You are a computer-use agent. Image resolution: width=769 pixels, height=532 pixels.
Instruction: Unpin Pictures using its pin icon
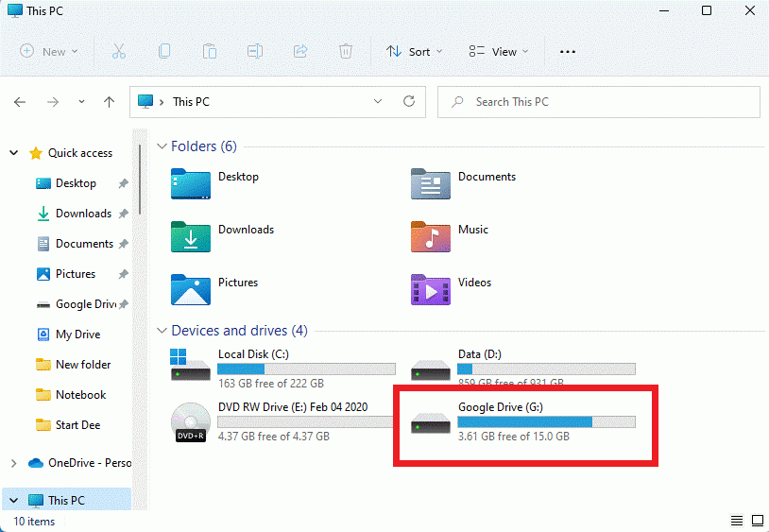(123, 274)
